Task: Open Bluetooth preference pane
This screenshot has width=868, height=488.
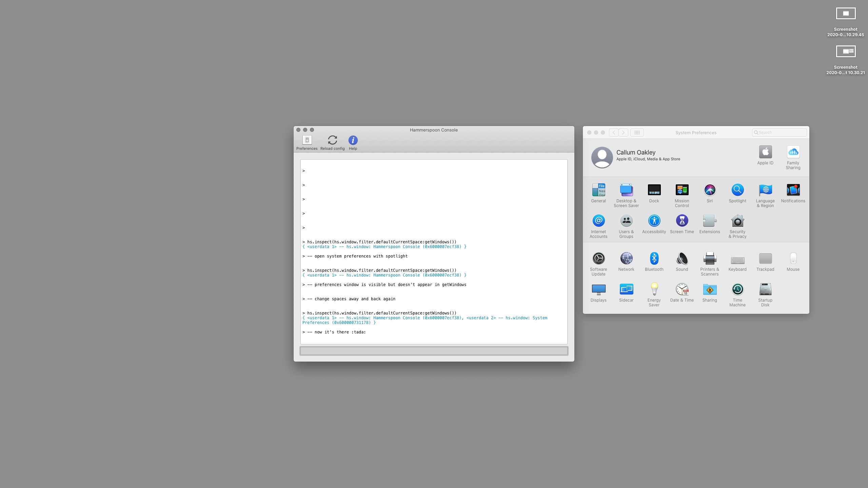Action: 654,259
